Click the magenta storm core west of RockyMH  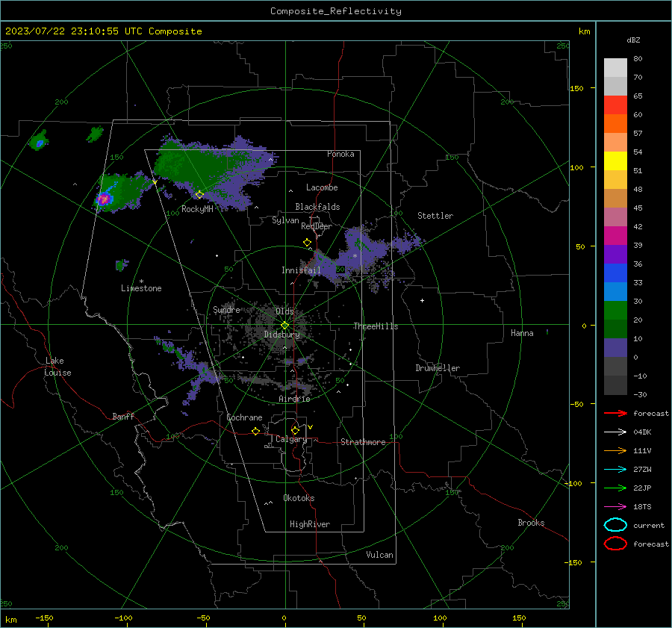tap(104, 199)
